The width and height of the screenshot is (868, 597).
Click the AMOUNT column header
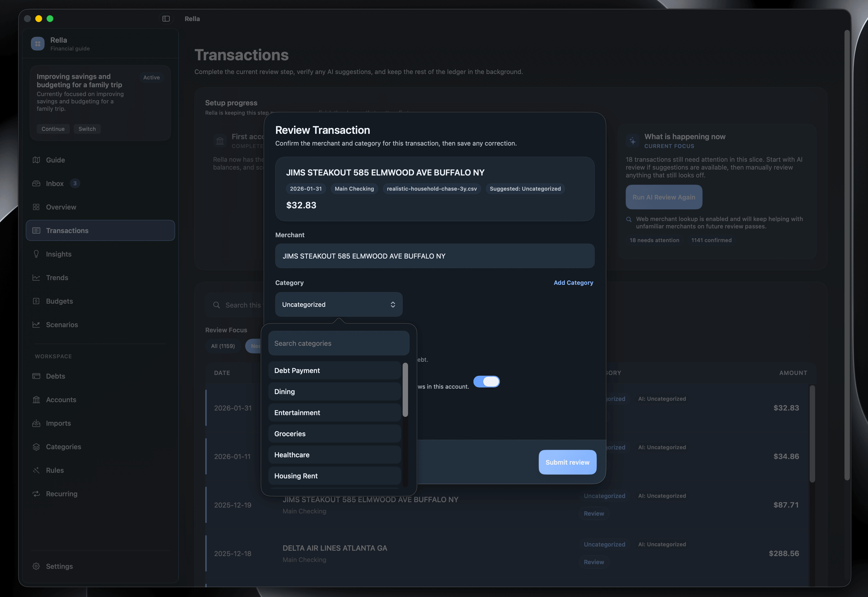pyautogui.click(x=793, y=373)
